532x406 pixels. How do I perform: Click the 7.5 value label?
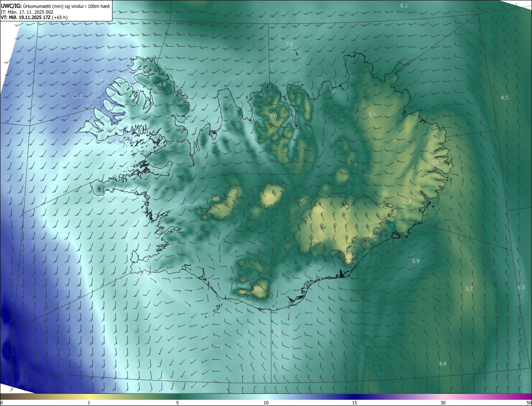tap(219, 347)
